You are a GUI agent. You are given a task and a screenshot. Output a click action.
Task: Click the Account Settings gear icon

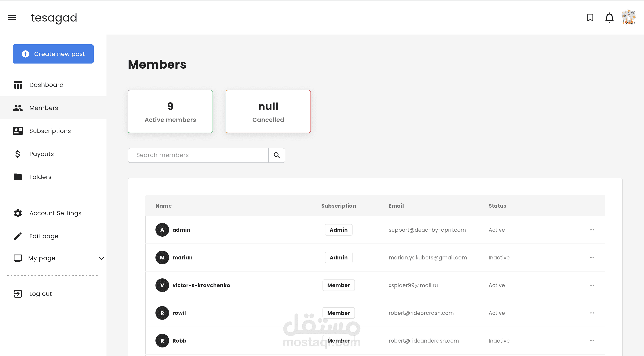(x=18, y=213)
